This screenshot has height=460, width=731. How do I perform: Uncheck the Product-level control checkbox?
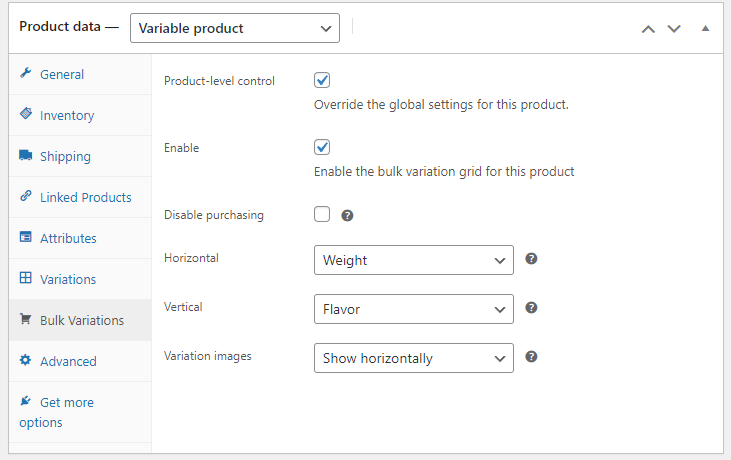(322, 80)
